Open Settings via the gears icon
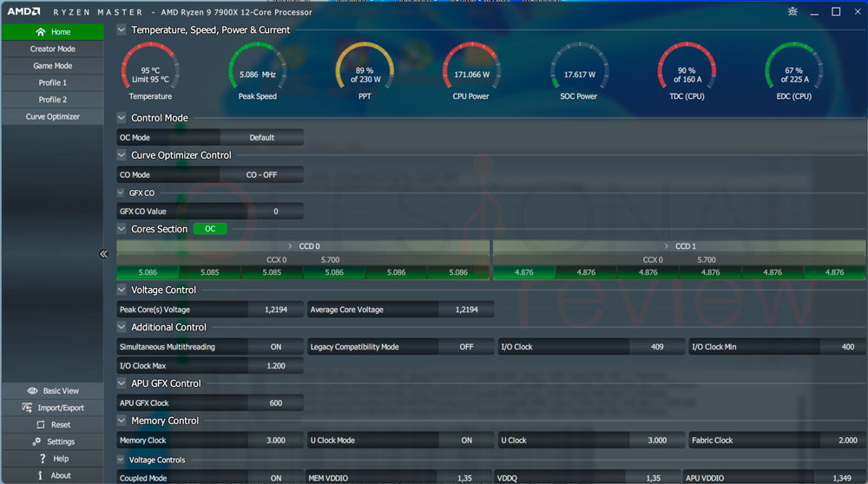Viewport: 868px width, 484px height. tap(36, 441)
